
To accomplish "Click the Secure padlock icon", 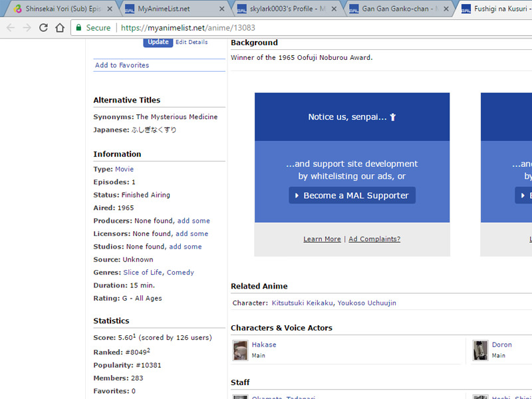I will (78, 27).
